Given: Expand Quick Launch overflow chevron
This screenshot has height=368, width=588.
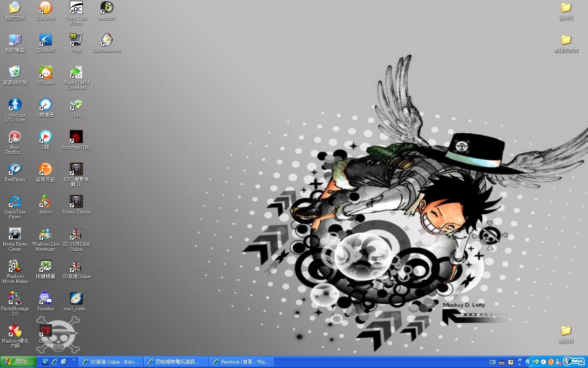Looking at the screenshot, I should pyautogui.click(x=74, y=360).
